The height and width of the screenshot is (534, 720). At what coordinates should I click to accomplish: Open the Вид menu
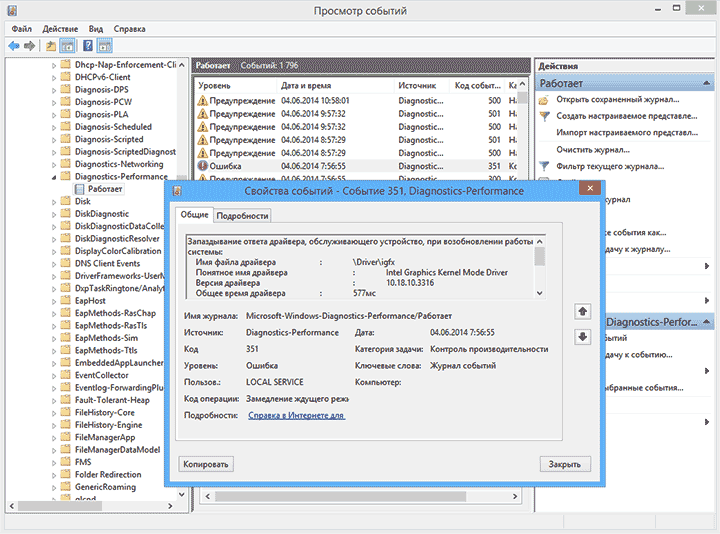pyautogui.click(x=96, y=29)
